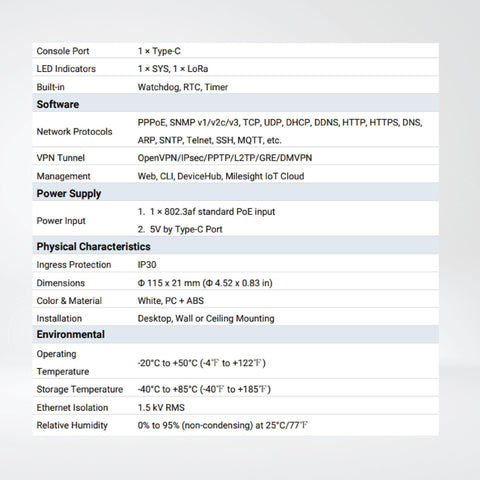
Task: Select '0% to 95% (non-condensing)' humidity value
Action: 222,425
